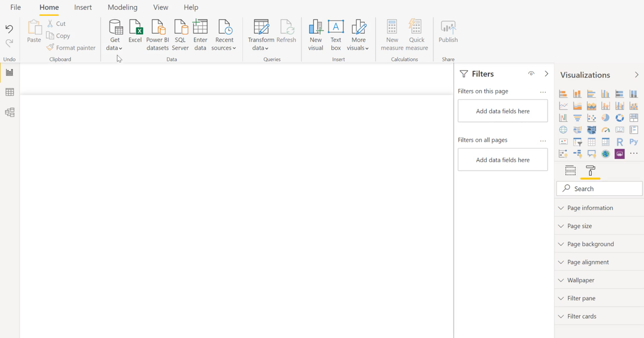Select the R script visual
The width and height of the screenshot is (644, 338).
tap(620, 142)
